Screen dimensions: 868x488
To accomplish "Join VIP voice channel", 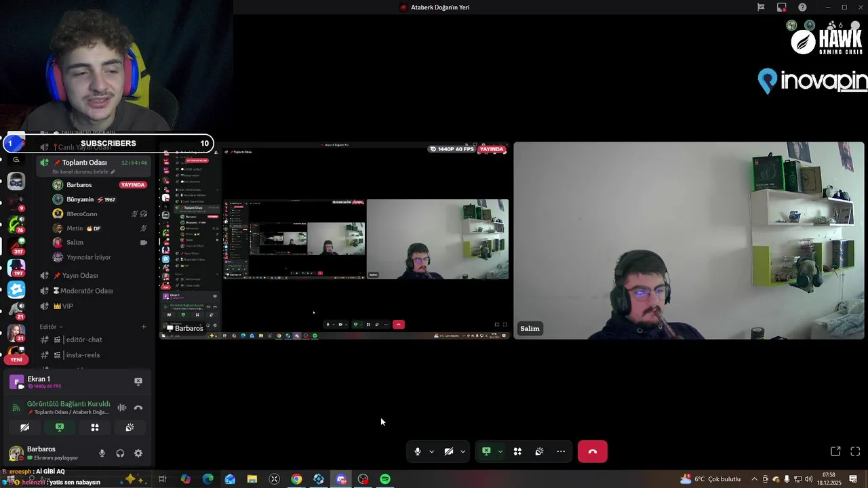I will [x=93, y=306].
